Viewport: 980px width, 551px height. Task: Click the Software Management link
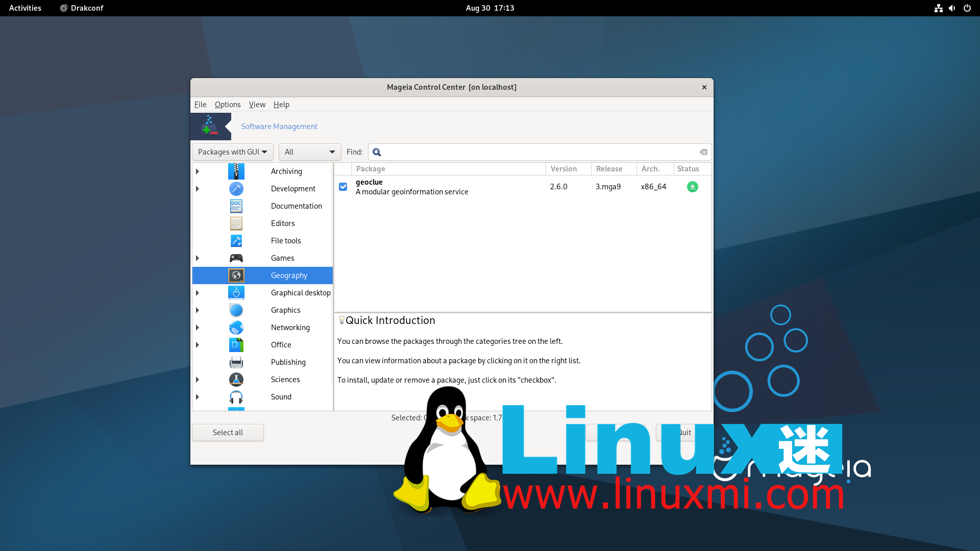(279, 127)
